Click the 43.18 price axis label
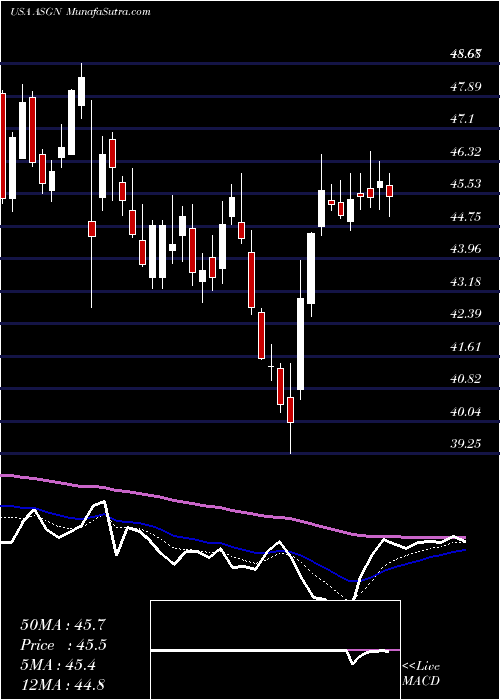This screenshot has height=700, width=500. point(465,281)
